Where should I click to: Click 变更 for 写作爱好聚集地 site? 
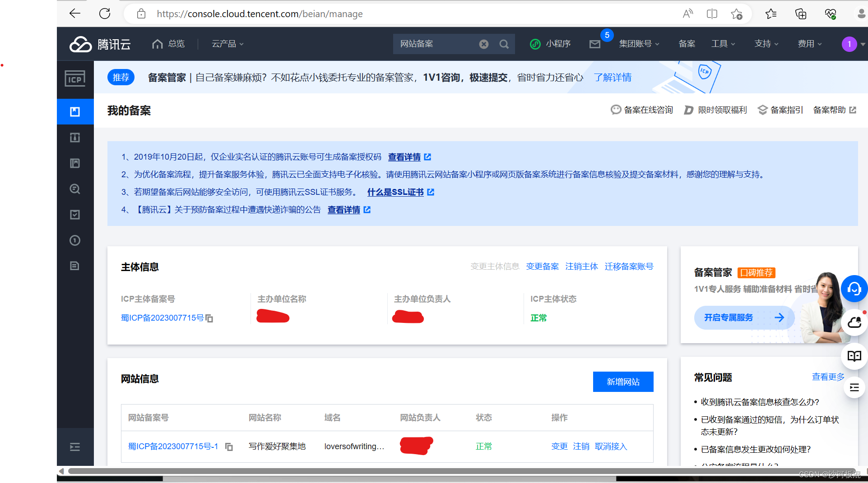coord(560,446)
